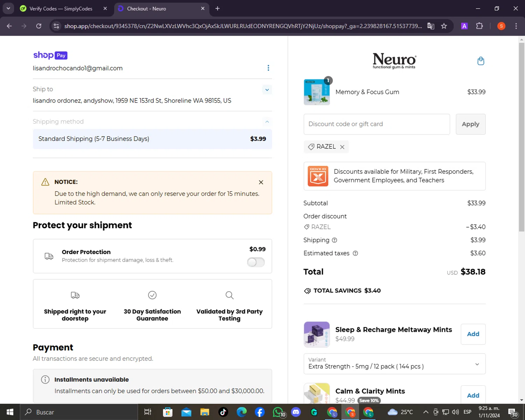Close the Verify Codes — SimplyCodes tab
Viewport: 525px width, 420px height.
pyautogui.click(x=105, y=8)
